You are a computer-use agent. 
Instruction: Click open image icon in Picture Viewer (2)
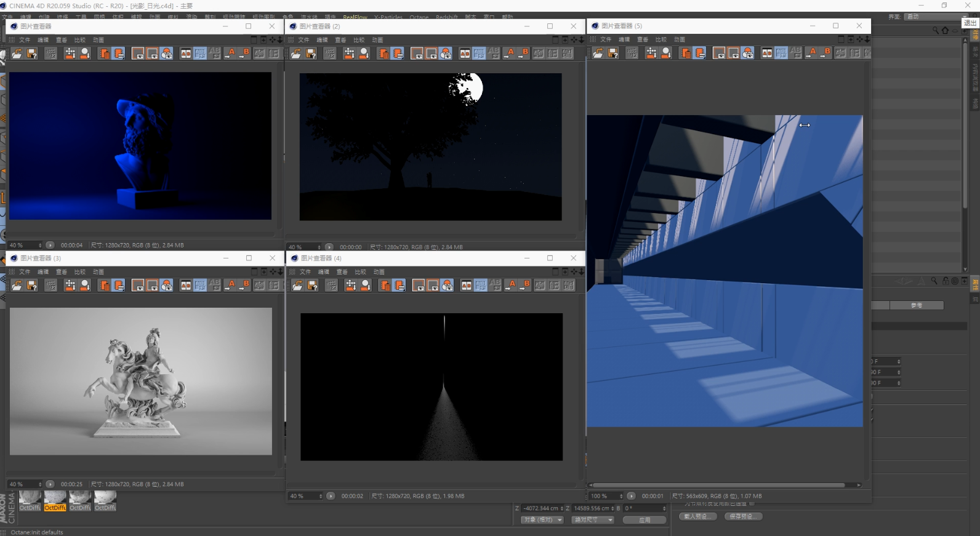click(x=296, y=54)
